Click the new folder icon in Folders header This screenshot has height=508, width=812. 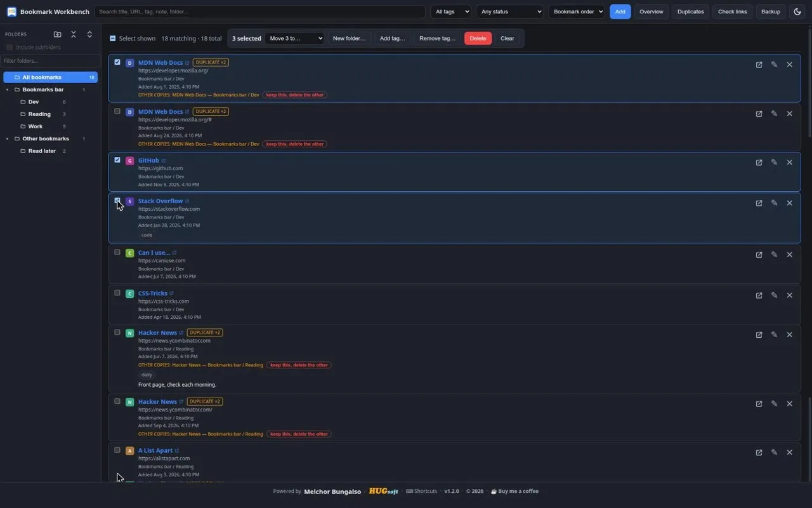58,34
